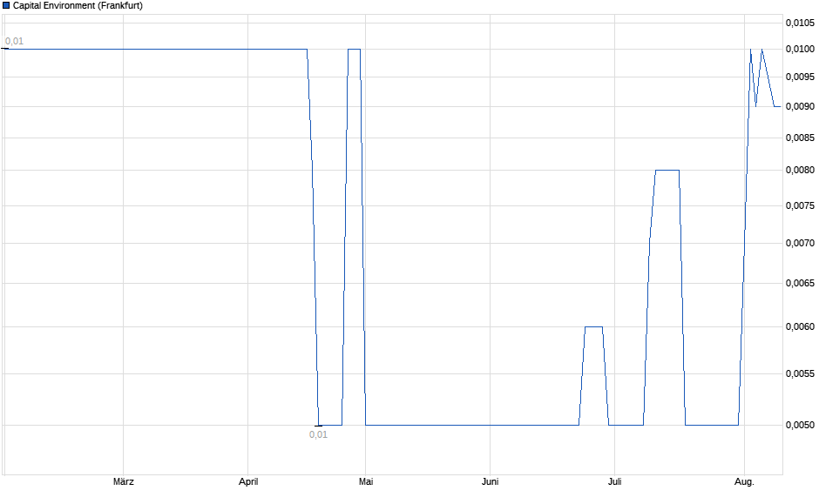Click the 0,0080 price axis value

coord(800,170)
